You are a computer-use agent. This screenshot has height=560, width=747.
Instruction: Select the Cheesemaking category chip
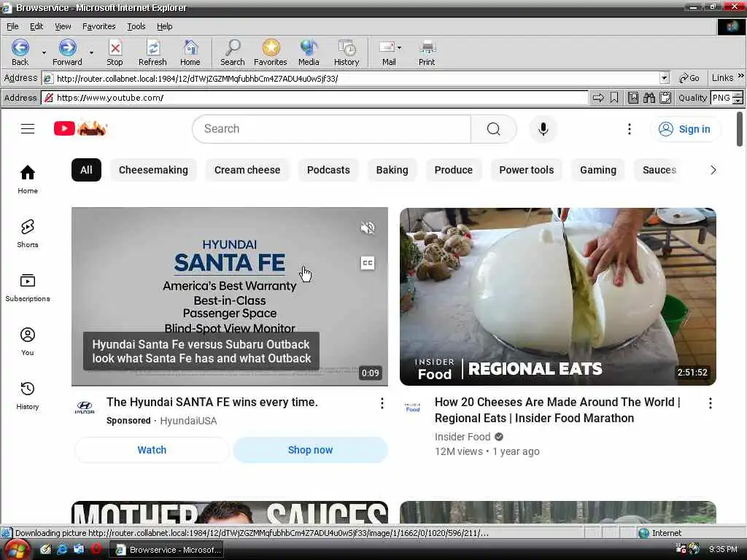coord(153,170)
